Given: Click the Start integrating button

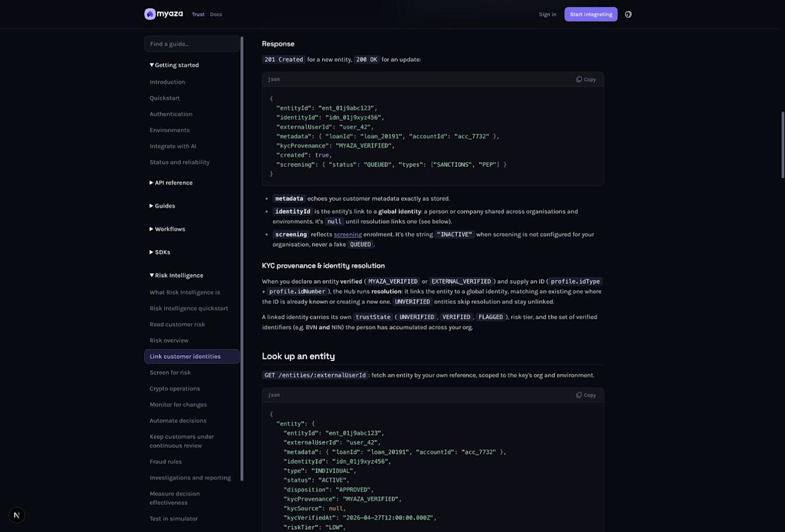Looking at the screenshot, I should [x=591, y=14].
